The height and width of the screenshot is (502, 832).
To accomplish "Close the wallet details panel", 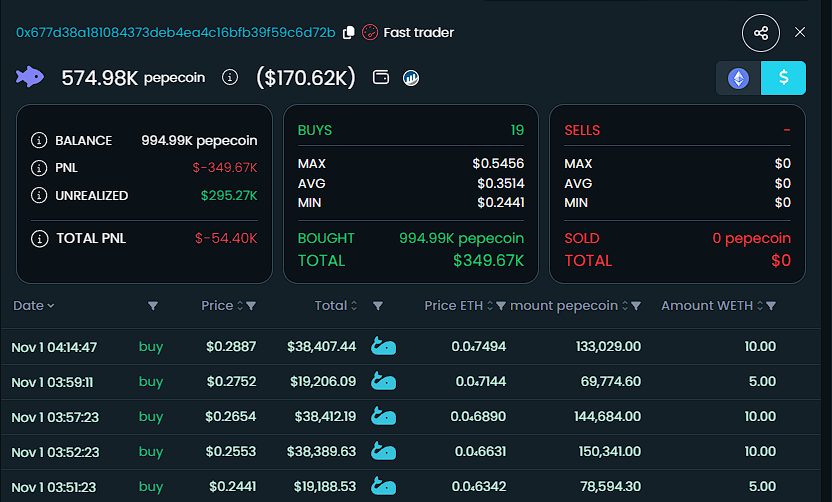I will pyautogui.click(x=800, y=32).
